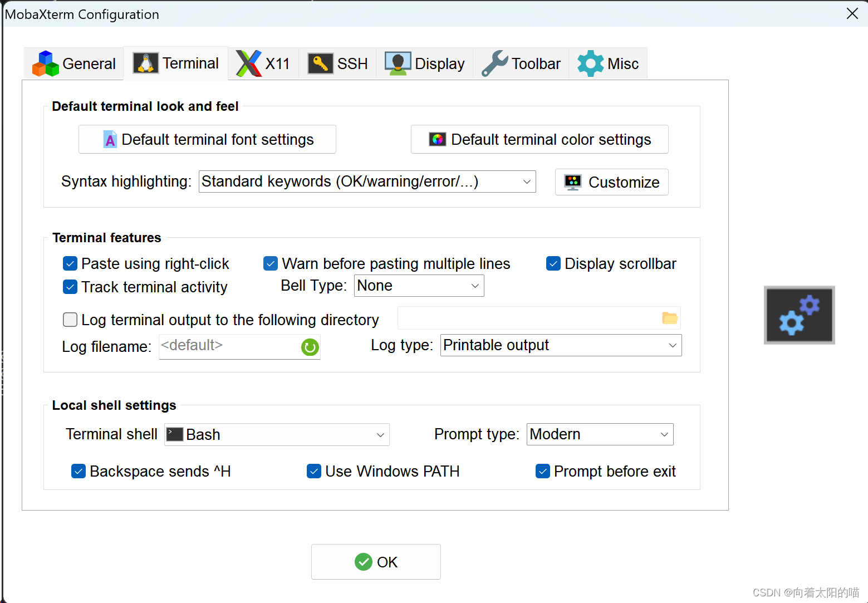Click the Bash terminal shell icon
868x603 pixels.
click(175, 434)
